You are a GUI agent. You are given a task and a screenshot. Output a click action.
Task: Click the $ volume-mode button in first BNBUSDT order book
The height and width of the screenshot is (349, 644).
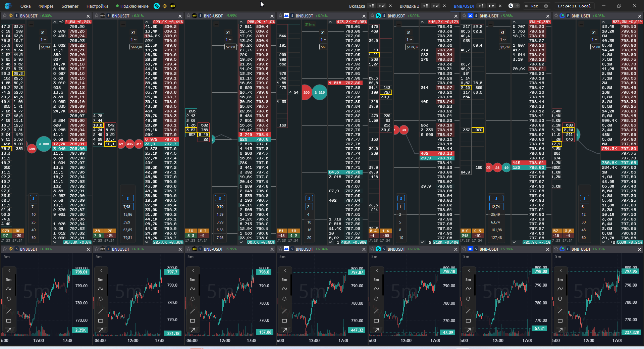click(x=33, y=198)
